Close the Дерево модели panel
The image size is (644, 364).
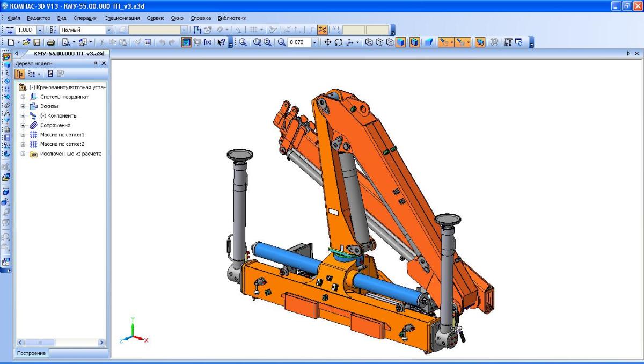pyautogui.click(x=104, y=63)
